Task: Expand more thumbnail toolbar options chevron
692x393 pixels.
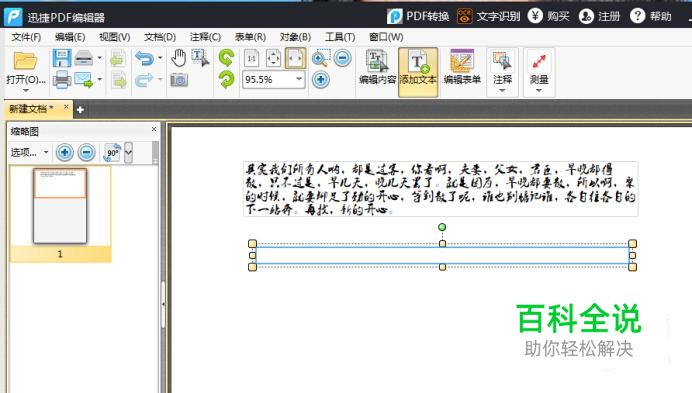Action: [128, 153]
